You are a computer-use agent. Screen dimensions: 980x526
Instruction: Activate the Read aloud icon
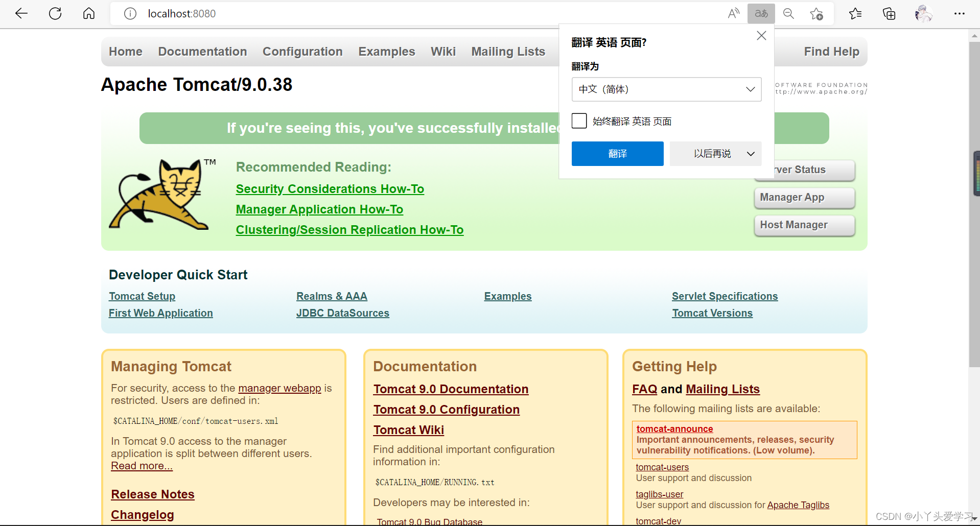[734, 14]
